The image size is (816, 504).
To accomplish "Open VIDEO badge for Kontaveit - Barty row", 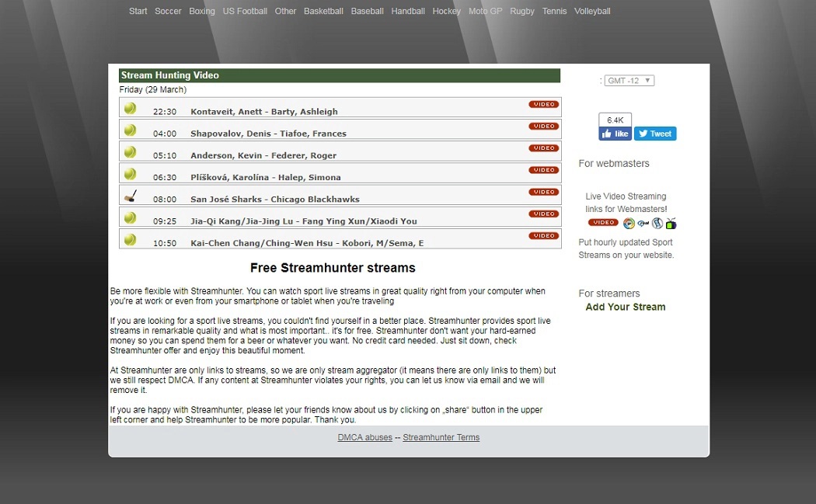I will click(x=544, y=105).
